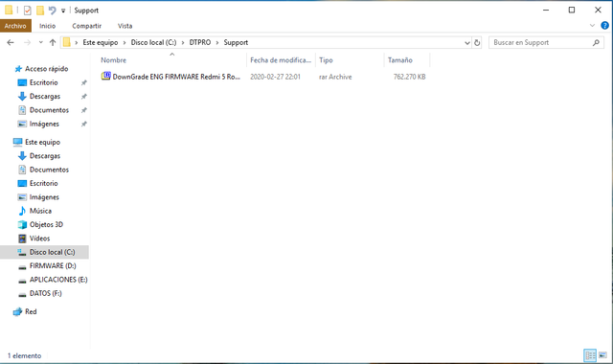Click the pin icon next to Escritorio
The image size is (613, 364).
point(83,83)
